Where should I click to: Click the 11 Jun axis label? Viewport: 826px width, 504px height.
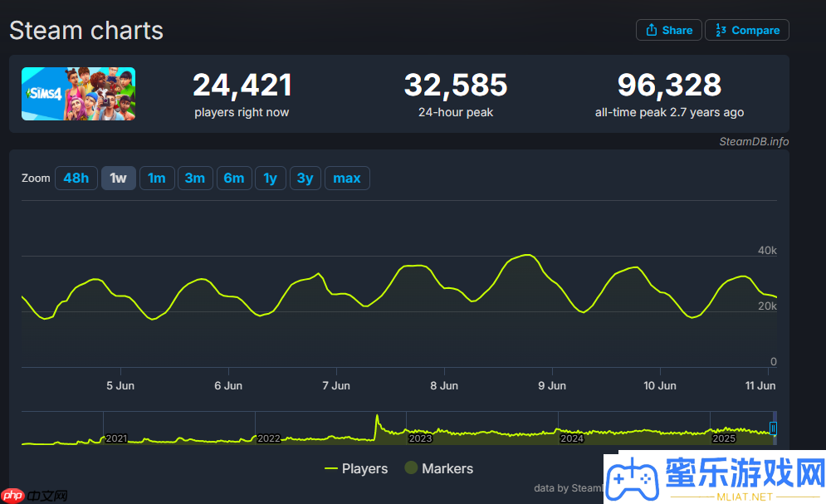click(x=760, y=385)
